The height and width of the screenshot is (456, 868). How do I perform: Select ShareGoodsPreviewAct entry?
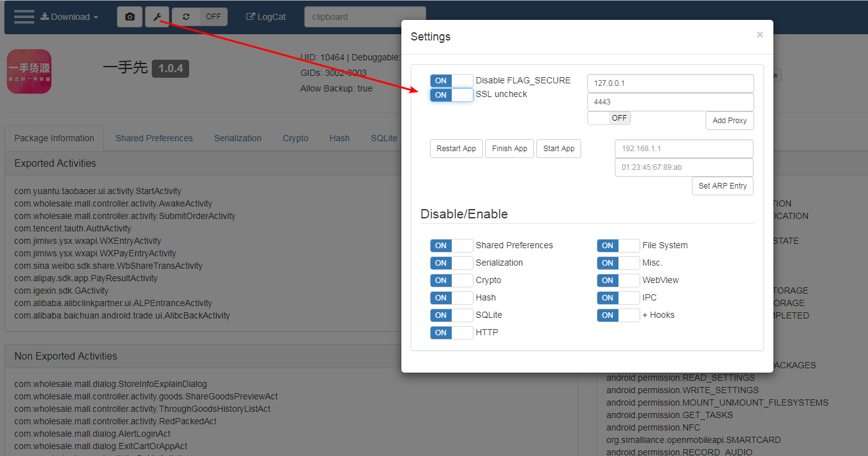[146, 396]
